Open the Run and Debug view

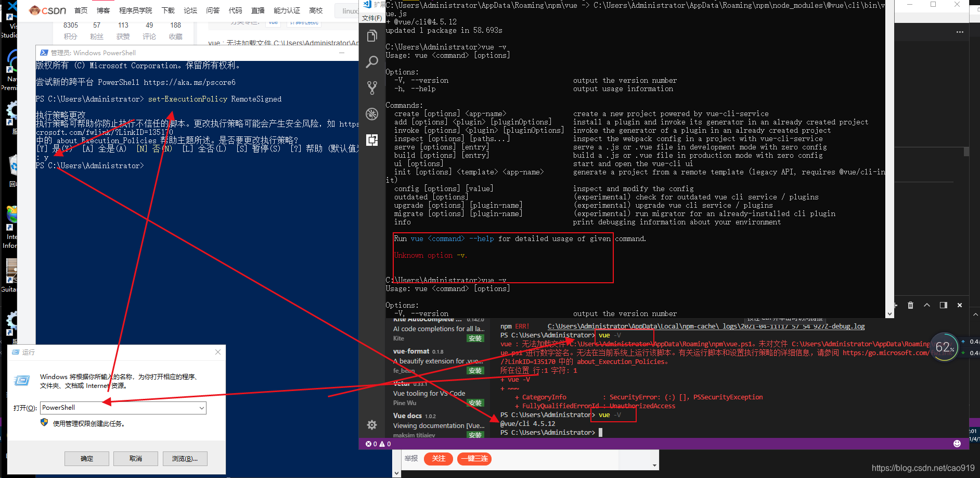(372, 114)
